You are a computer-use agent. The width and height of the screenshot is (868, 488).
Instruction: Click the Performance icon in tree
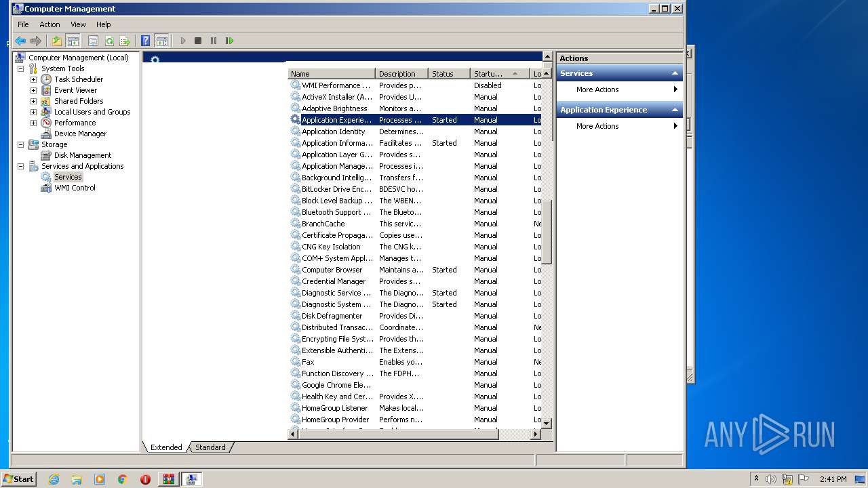(46, 123)
